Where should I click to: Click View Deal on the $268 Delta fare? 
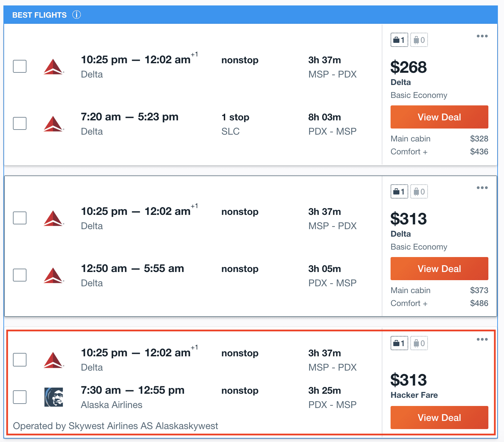[x=439, y=117]
